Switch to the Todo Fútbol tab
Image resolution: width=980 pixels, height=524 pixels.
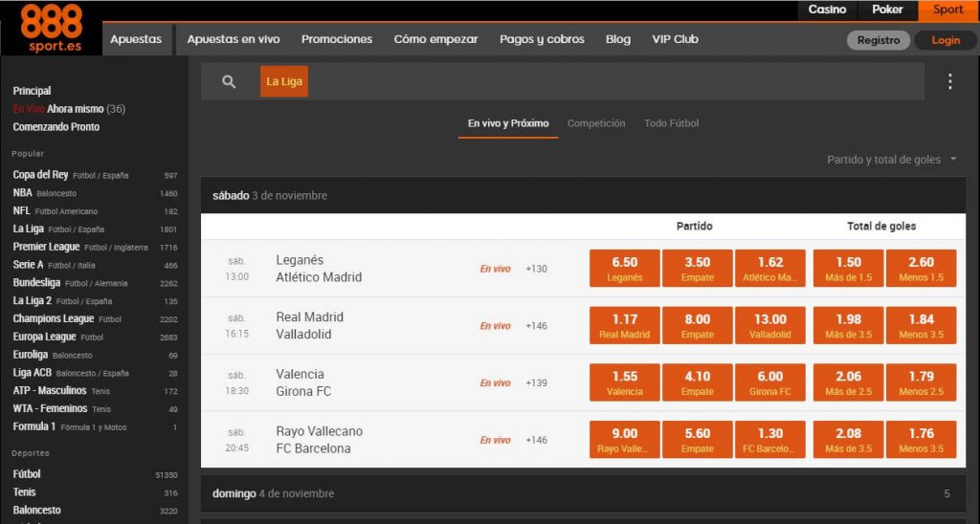672,123
